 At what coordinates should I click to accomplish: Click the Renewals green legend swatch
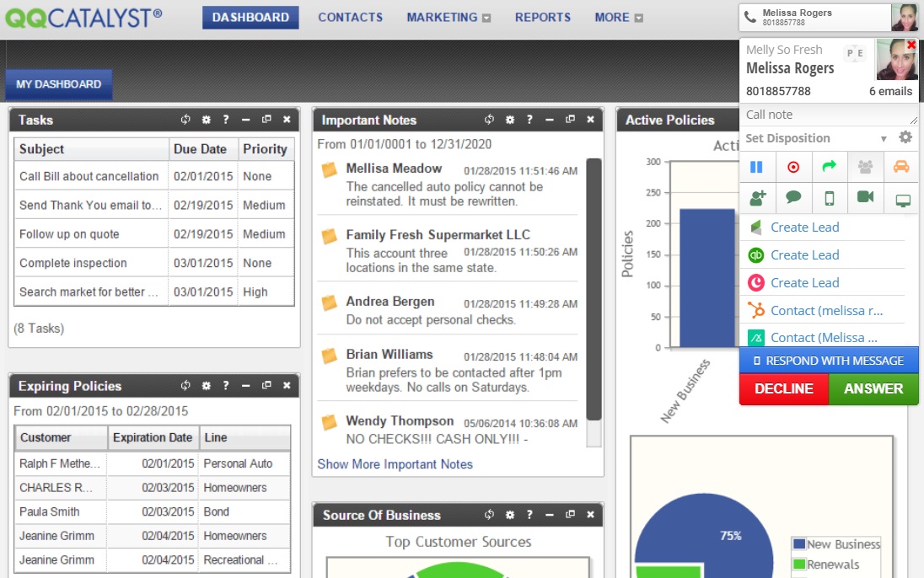(x=799, y=564)
